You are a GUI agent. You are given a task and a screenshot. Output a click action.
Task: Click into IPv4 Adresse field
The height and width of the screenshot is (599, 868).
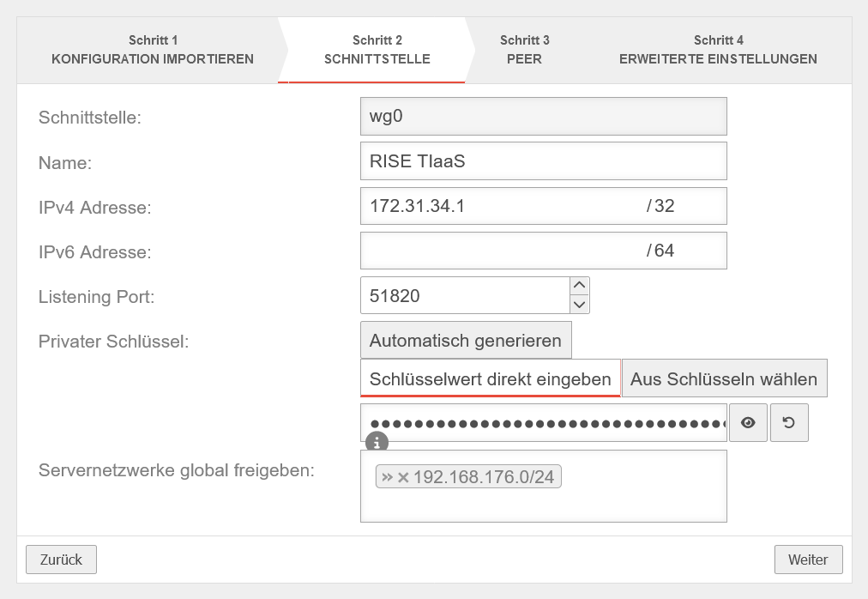[x=502, y=206]
